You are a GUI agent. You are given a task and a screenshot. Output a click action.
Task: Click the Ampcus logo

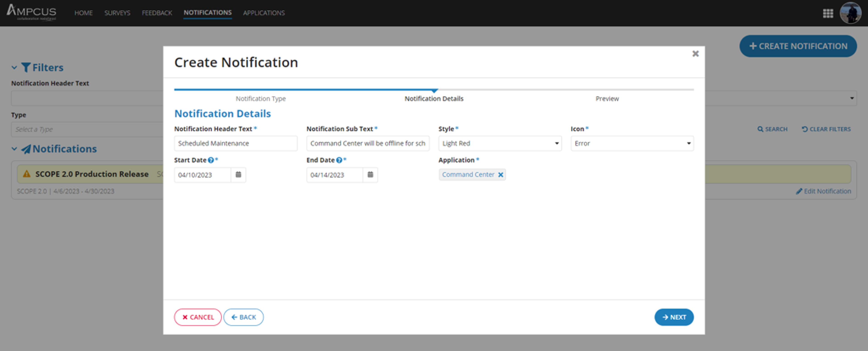31,12
